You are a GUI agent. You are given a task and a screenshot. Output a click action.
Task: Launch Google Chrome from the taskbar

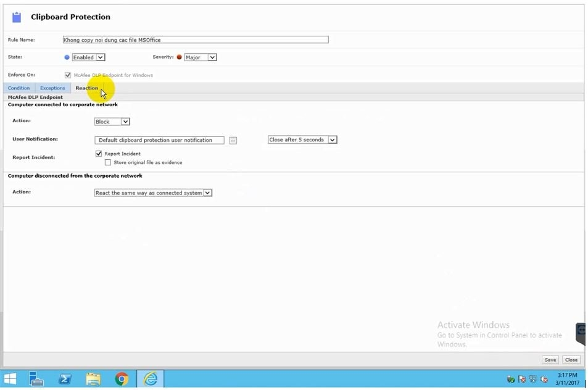pos(122,378)
